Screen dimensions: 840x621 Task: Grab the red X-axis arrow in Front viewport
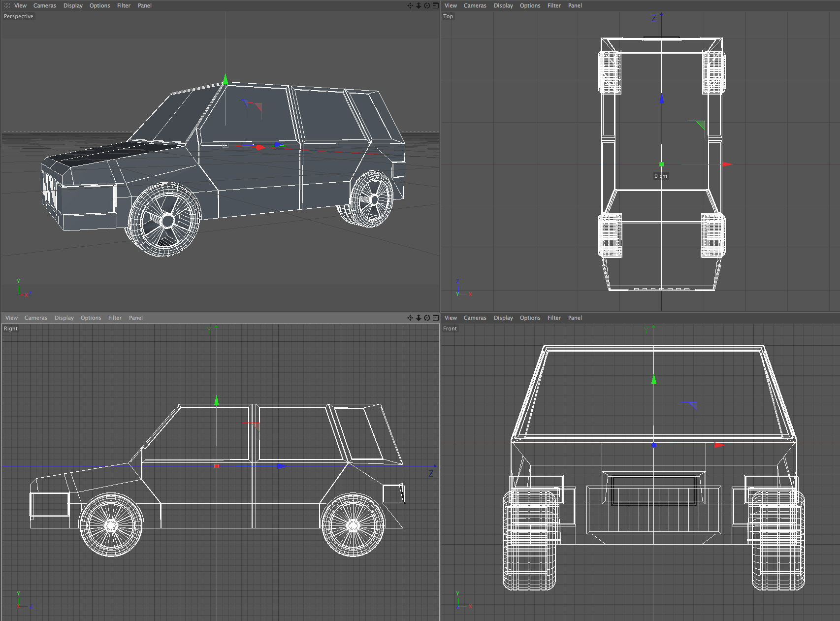(x=719, y=445)
